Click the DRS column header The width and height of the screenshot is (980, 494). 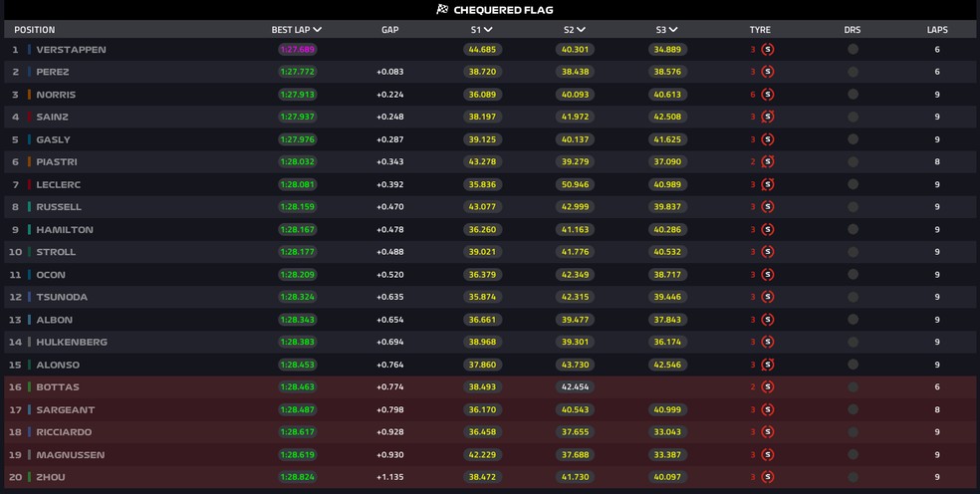(853, 30)
